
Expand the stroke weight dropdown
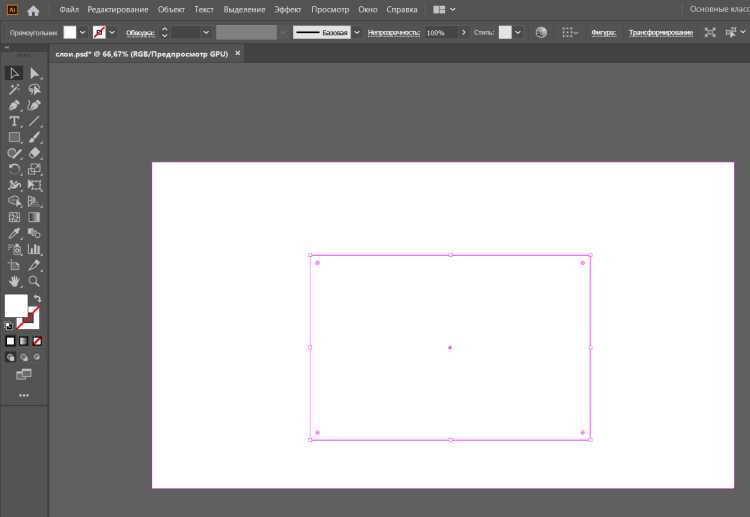point(206,33)
